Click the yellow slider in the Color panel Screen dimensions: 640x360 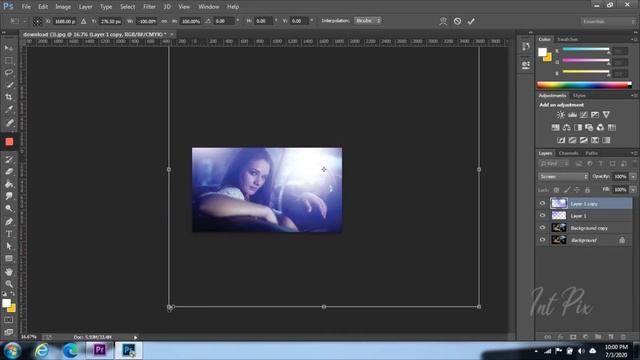point(586,72)
